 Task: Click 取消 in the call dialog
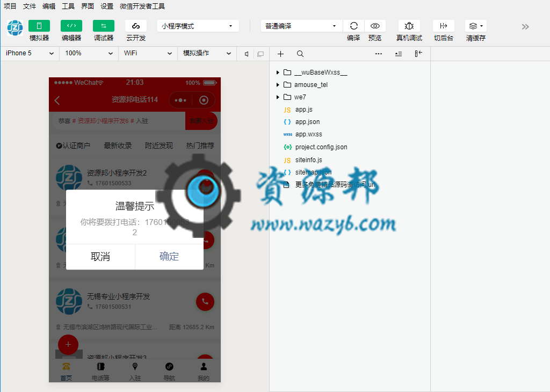(x=100, y=257)
